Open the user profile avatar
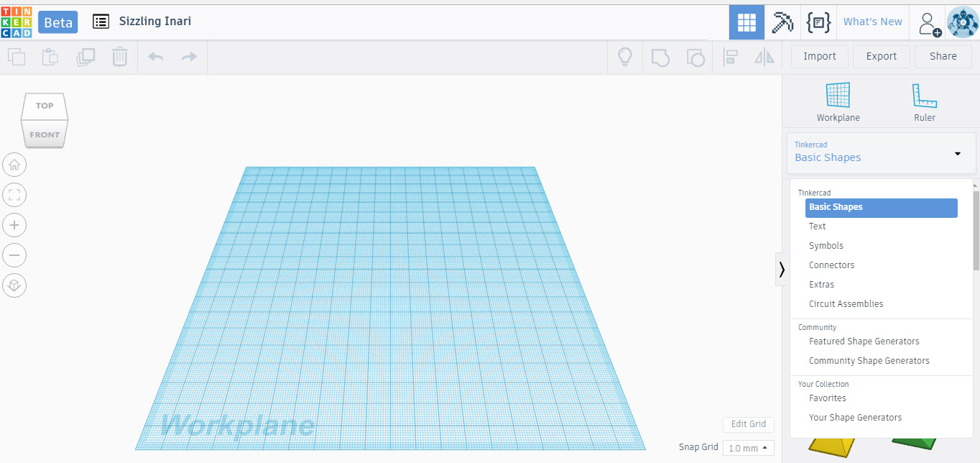Viewport: 980px width, 463px height. pos(963,23)
